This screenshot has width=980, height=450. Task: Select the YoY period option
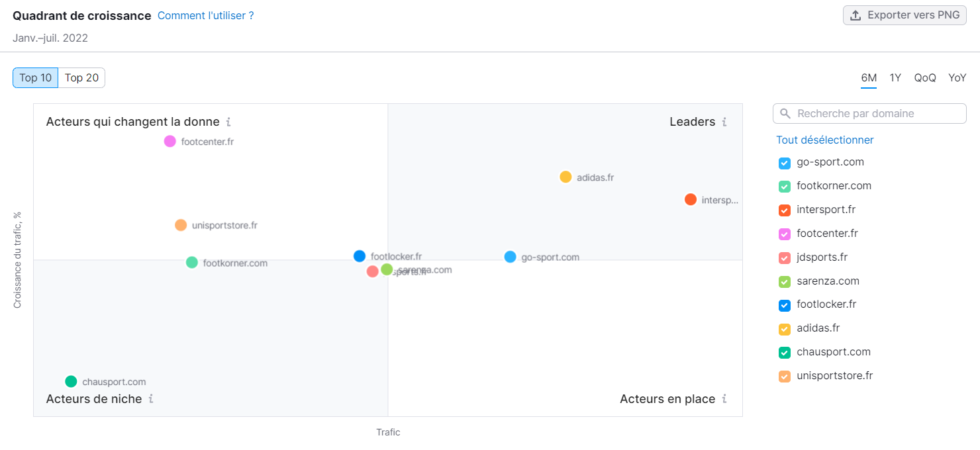coord(957,77)
